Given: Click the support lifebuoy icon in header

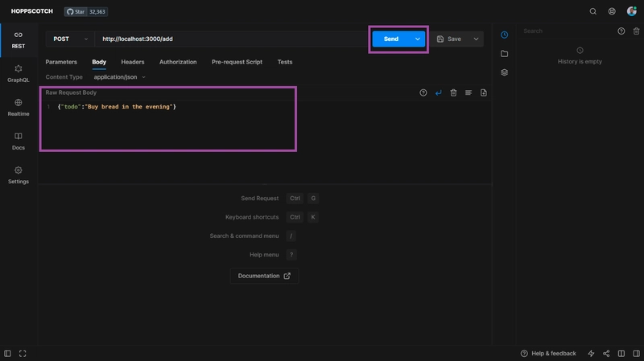Looking at the screenshot, I should 612,11.
